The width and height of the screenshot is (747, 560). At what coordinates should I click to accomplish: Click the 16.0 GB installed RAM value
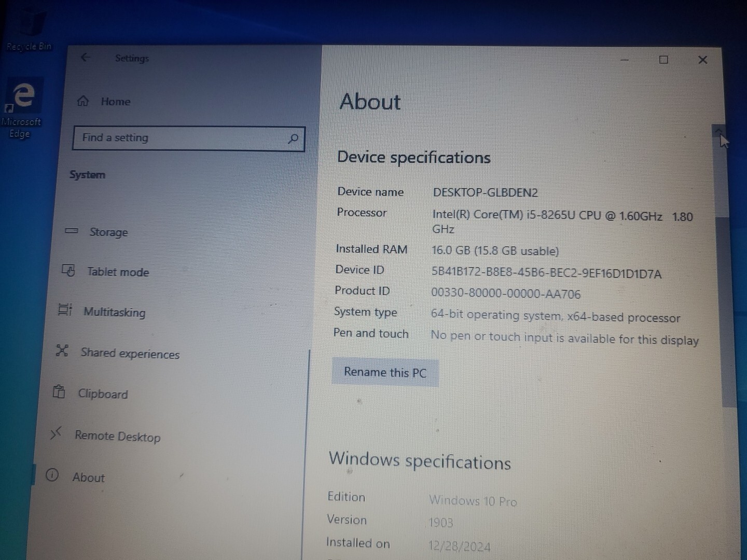point(495,251)
